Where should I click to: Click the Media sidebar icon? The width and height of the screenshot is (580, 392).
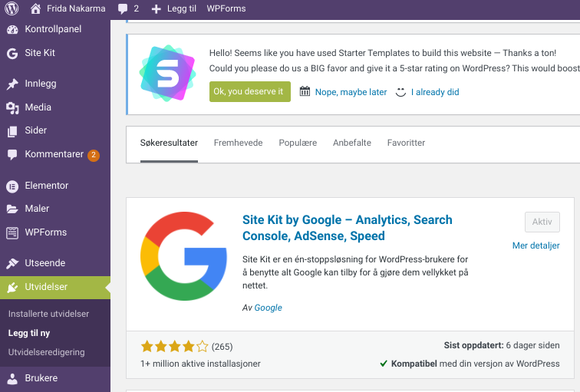12,107
